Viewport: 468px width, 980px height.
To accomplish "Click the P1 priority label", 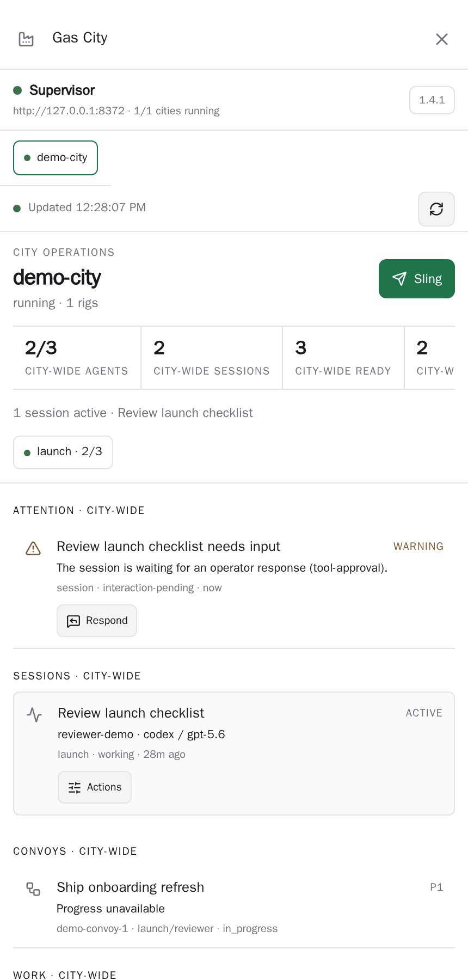I will 436,887.
